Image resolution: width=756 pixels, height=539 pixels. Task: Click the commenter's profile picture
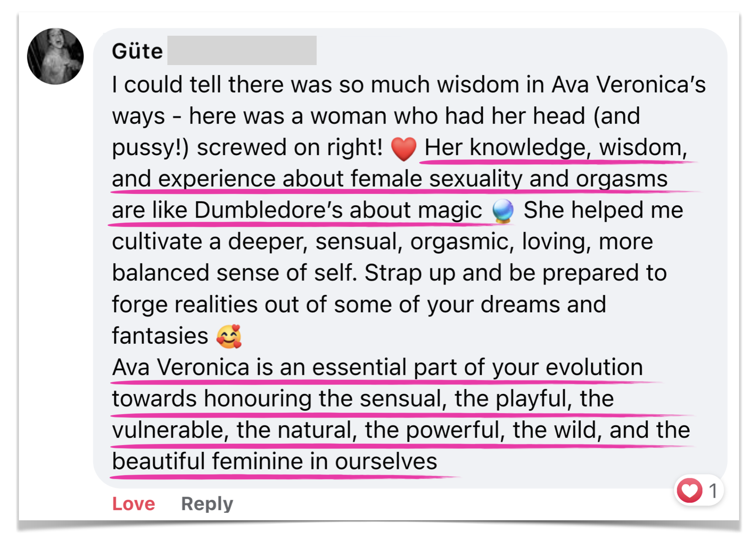pyautogui.click(x=55, y=56)
